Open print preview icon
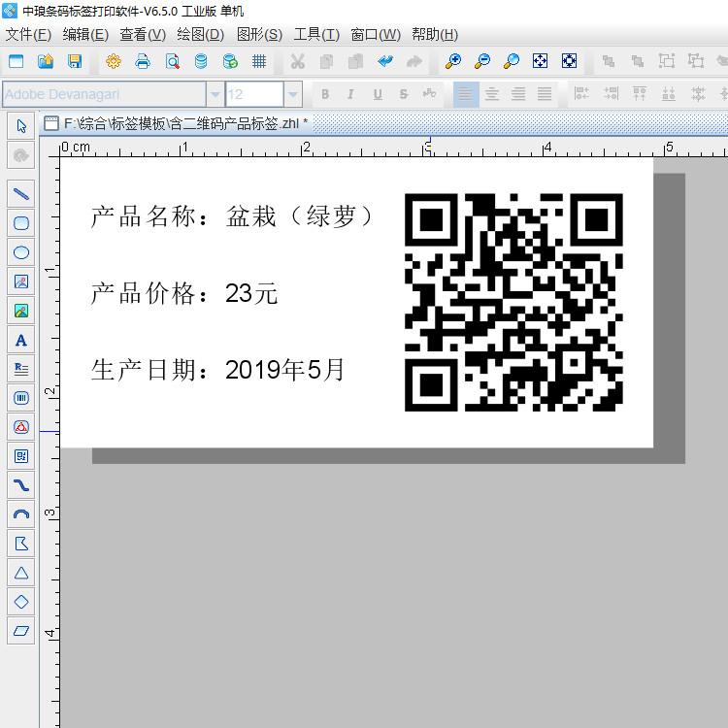 [172, 61]
